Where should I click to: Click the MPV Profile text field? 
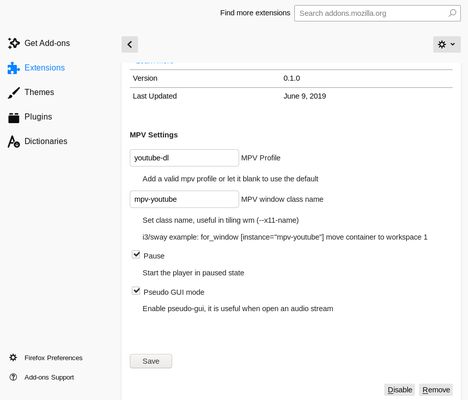tap(184, 158)
